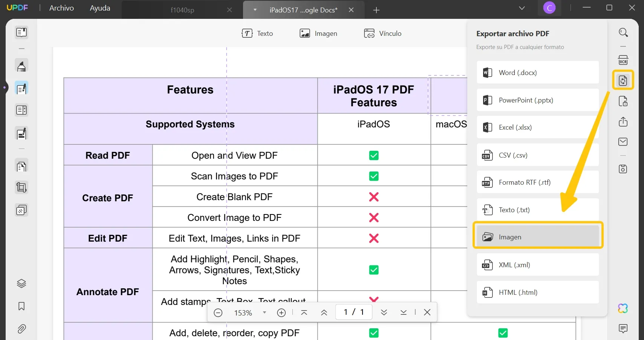Viewport: 644px width, 340px height.
Task: Zoom in with the plus icon
Action: click(281, 313)
